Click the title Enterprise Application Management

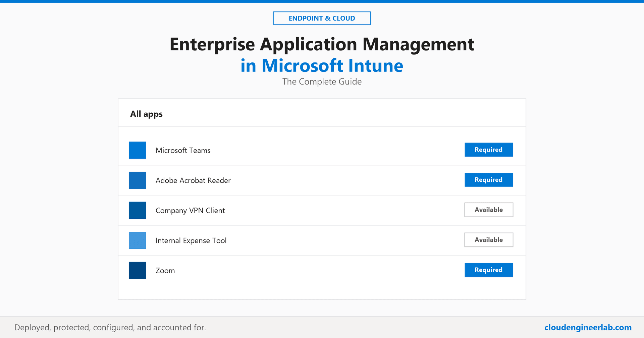[322, 44]
